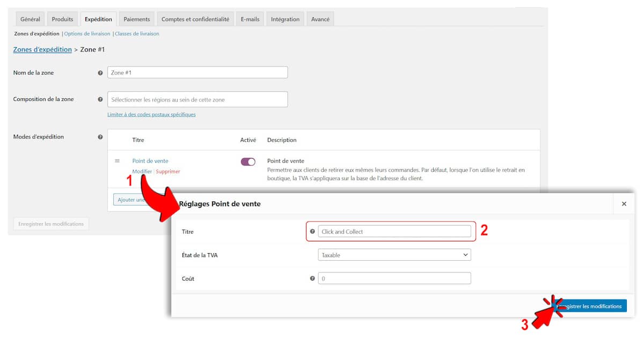Click help icon next to Coût field
Screen dimensions: 644x339
tap(312, 278)
